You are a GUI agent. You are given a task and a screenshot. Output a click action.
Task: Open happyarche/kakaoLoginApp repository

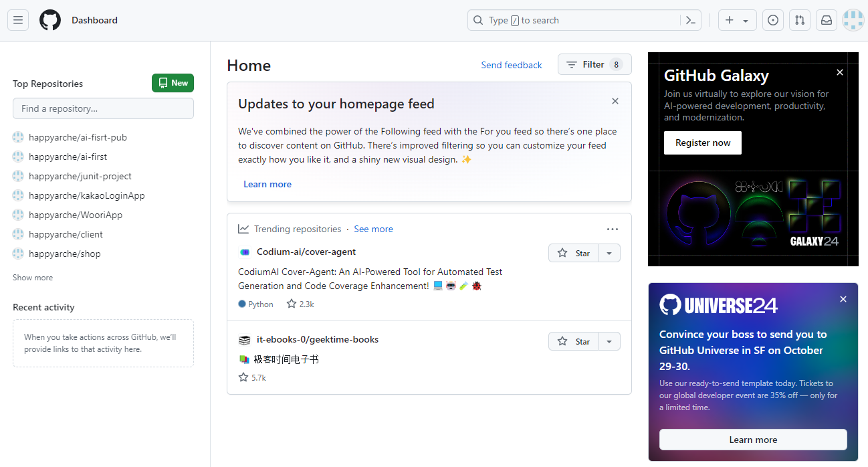(87, 195)
